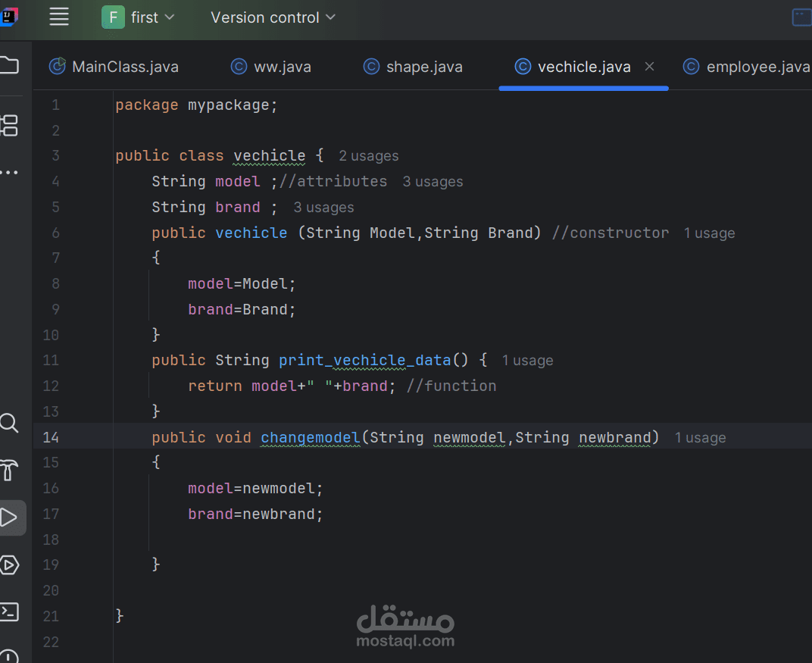This screenshot has width=812, height=663.
Task: Click the //function comment on line 12
Action: (451, 386)
